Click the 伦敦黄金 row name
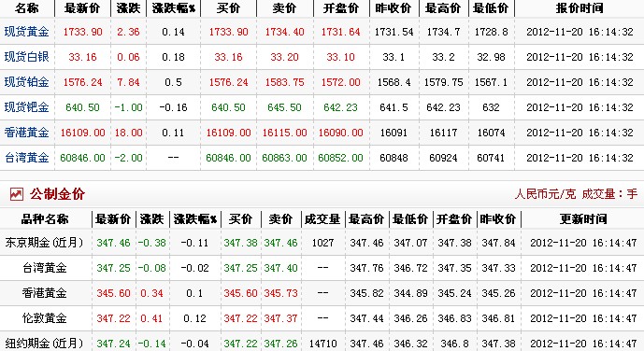Image resolution: width=644 pixels, height=351 pixels. [44, 318]
